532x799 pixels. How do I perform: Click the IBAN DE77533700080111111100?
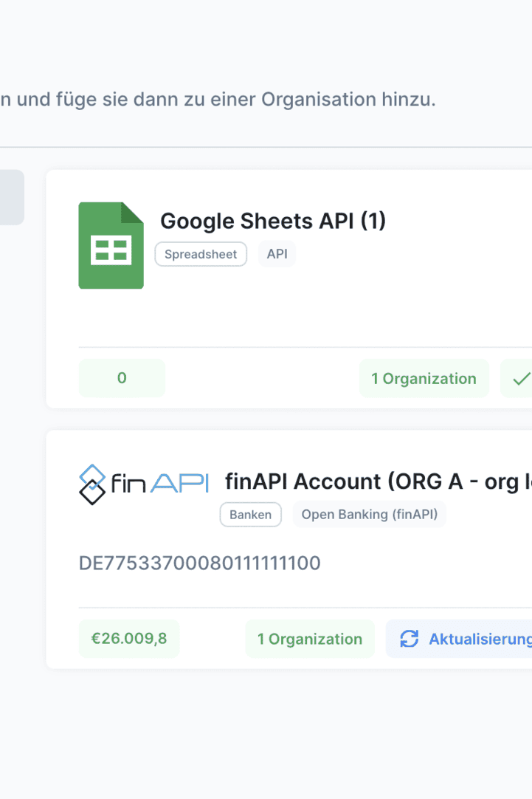199,563
